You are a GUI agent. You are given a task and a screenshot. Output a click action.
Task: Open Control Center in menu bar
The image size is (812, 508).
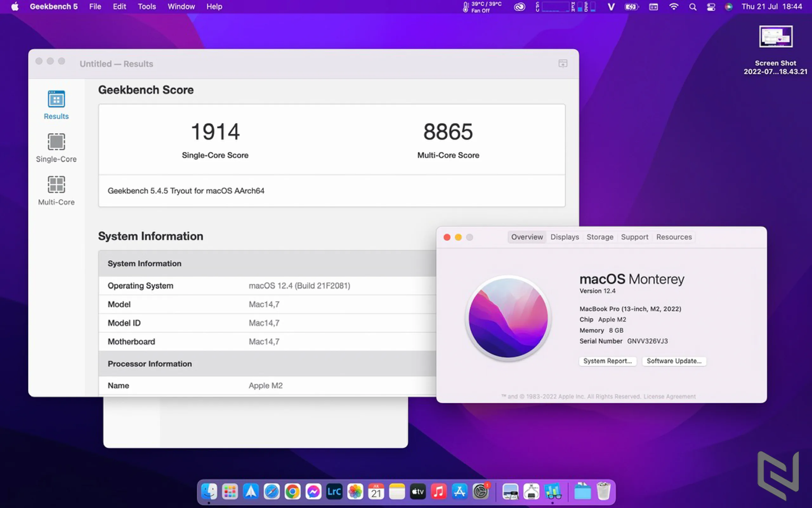click(x=711, y=7)
